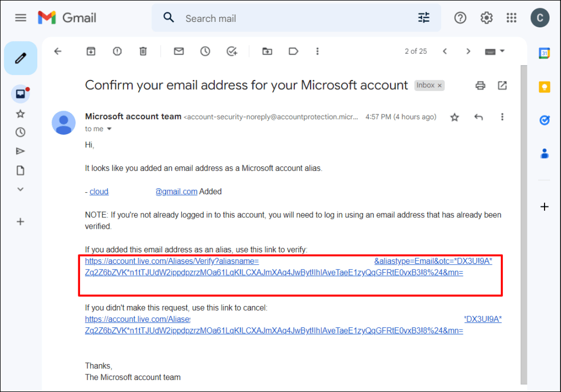
Task: Report this message as spam
Action: [117, 51]
